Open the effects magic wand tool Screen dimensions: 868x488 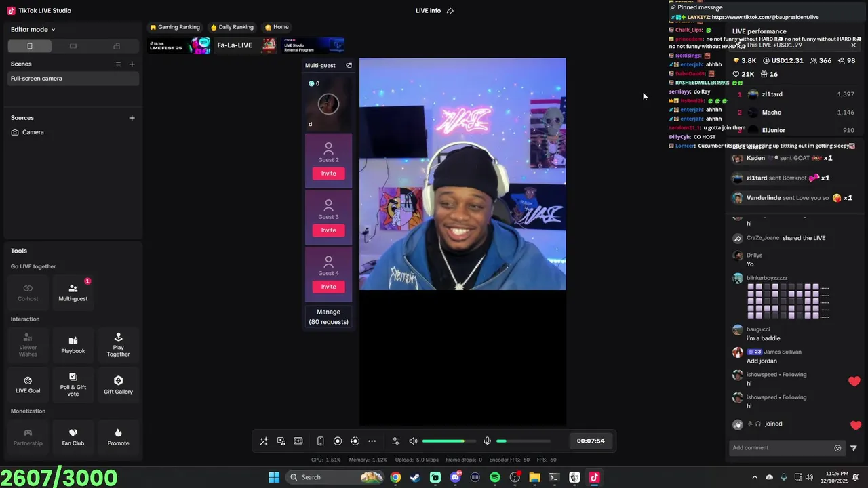pyautogui.click(x=264, y=441)
